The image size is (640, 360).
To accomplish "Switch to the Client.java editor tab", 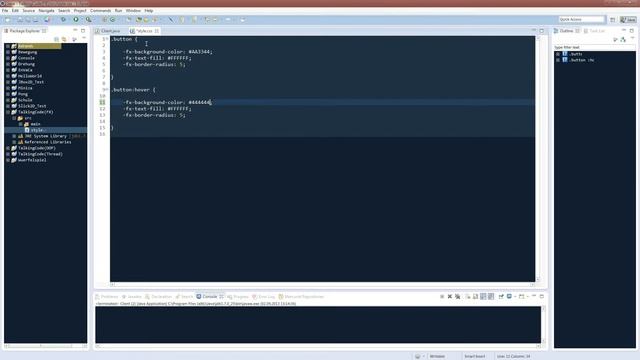I will (x=108, y=31).
